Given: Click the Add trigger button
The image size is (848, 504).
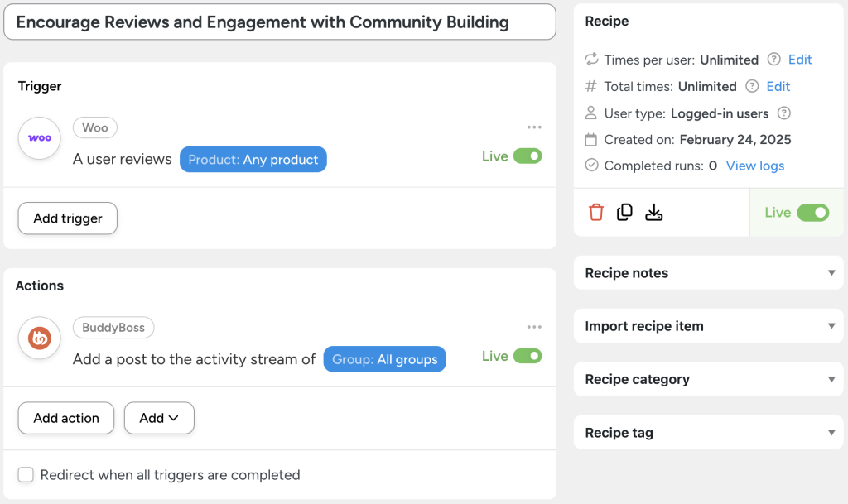Looking at the screenshot, I should click(67, 218).
